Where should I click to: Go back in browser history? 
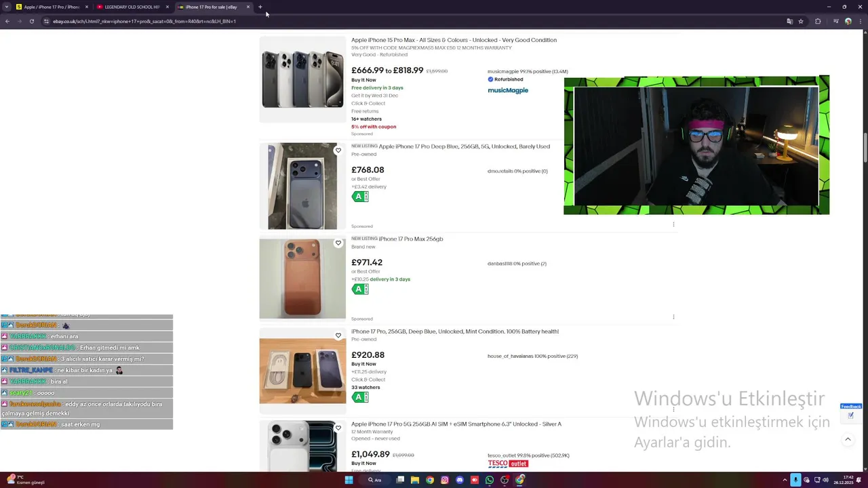click(7, 21)
